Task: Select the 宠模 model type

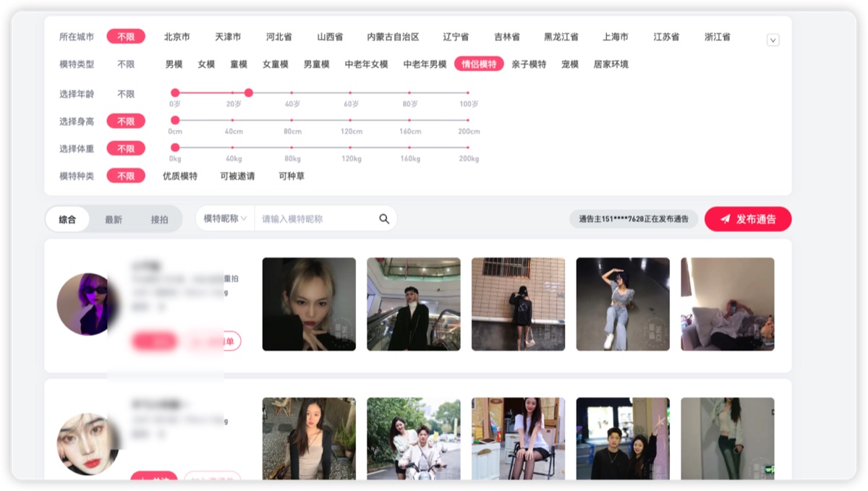Action: point(570,64)
